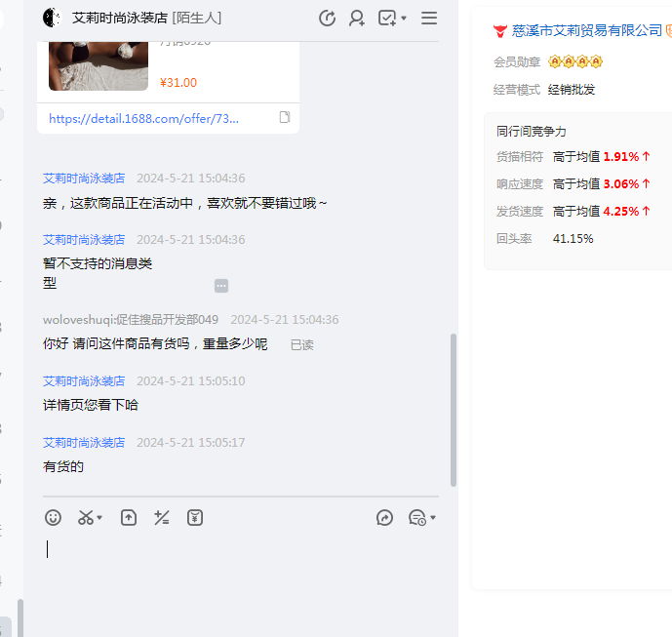Open the hamburger menu in chat header
This screenshot has height=637, width=672.
point(429,18)
